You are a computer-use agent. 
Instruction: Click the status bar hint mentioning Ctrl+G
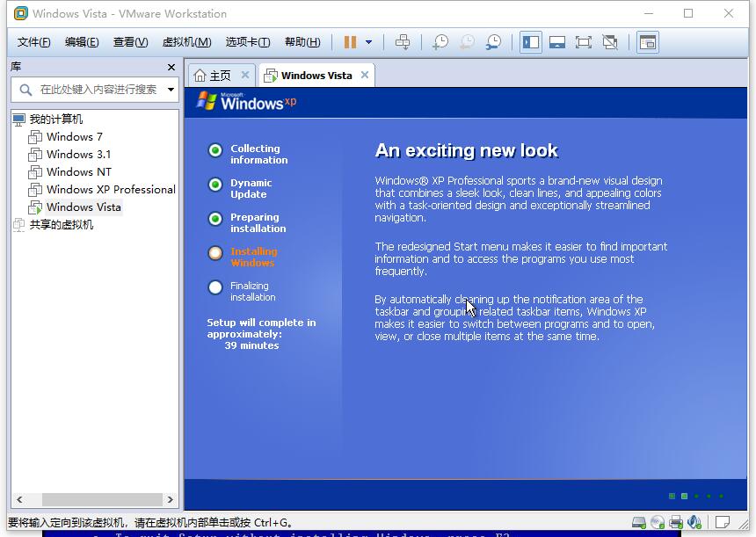click(x=150, y=523)
